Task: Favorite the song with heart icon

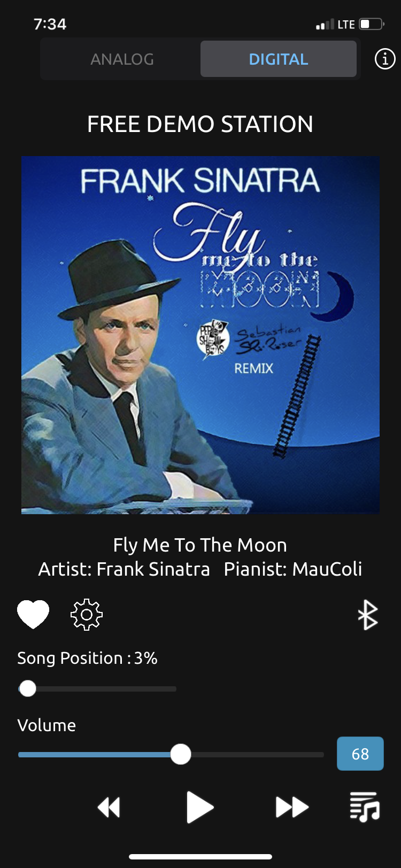Action: click(x=33, y=614)
